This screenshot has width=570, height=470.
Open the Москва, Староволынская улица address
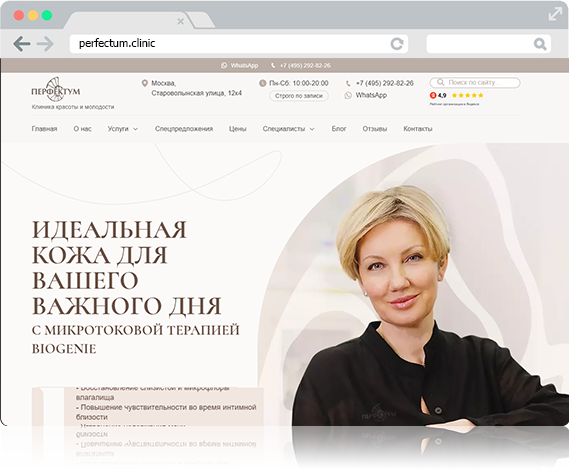(196, 88)
